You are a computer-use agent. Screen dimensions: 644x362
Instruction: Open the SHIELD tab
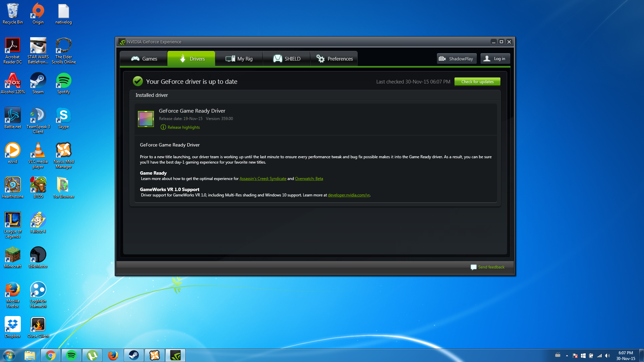tap(286, 59)
